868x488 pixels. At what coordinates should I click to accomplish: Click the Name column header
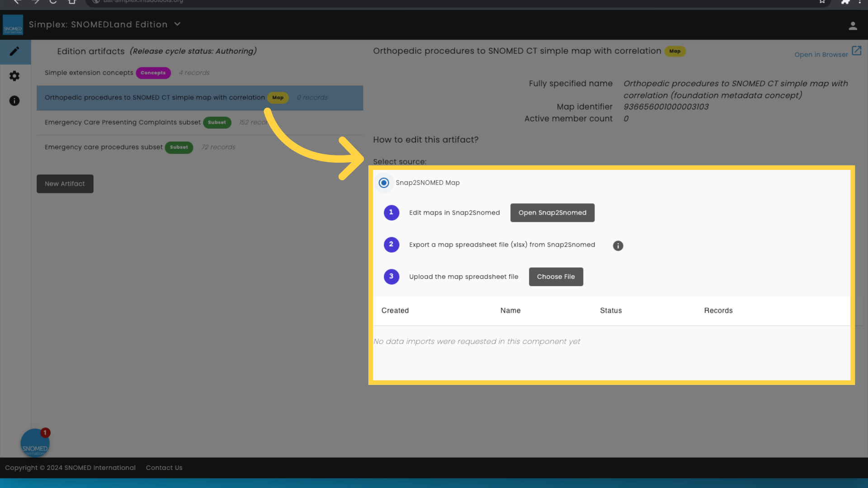coord(510,311)
